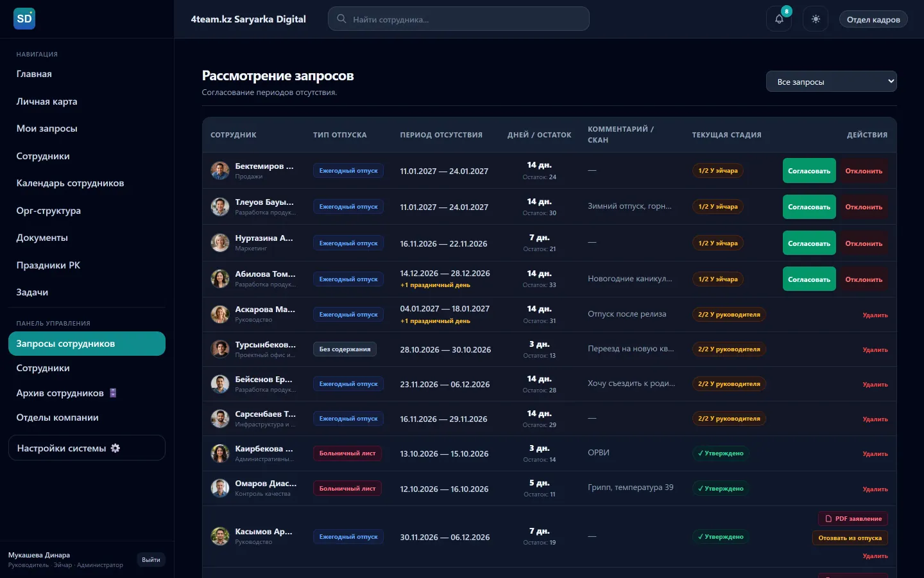Click the 2/2 У руководителя badge for Бейсенов

click(x=729, y=384)
